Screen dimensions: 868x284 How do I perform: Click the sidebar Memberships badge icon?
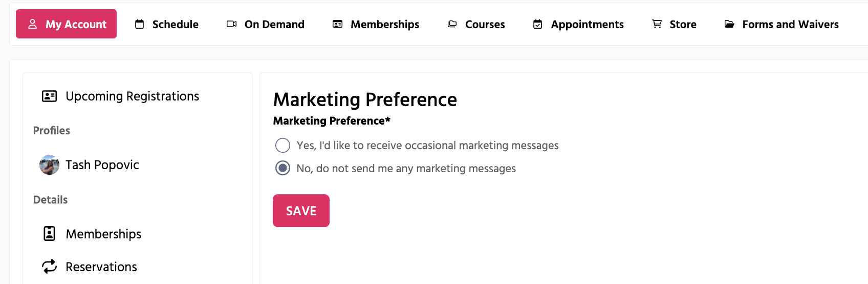click(49, 234)
